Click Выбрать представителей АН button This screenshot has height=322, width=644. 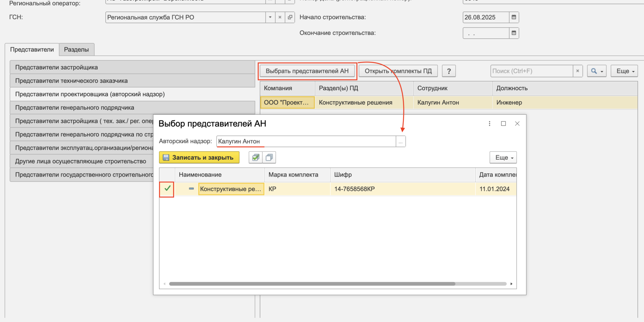click(x=307, y=71)
